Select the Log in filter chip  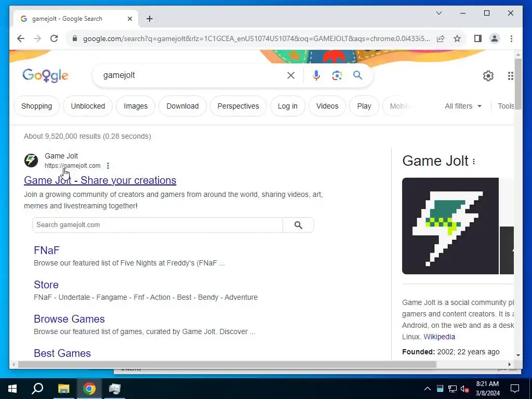click(288, 106)
